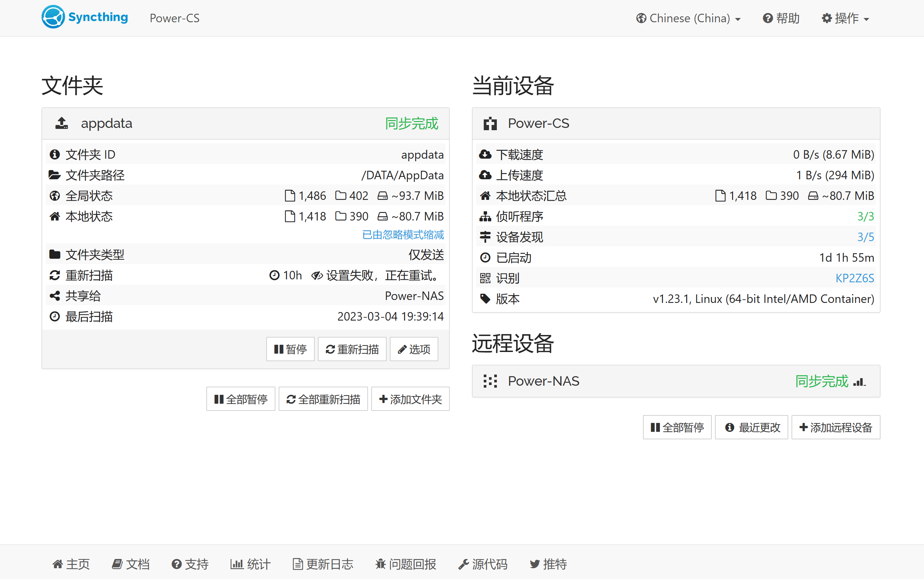The image size is (924, 579).
Task: Open 更新日志 changelog in footer
Action: pyautogui.click(x=323, y=564)
